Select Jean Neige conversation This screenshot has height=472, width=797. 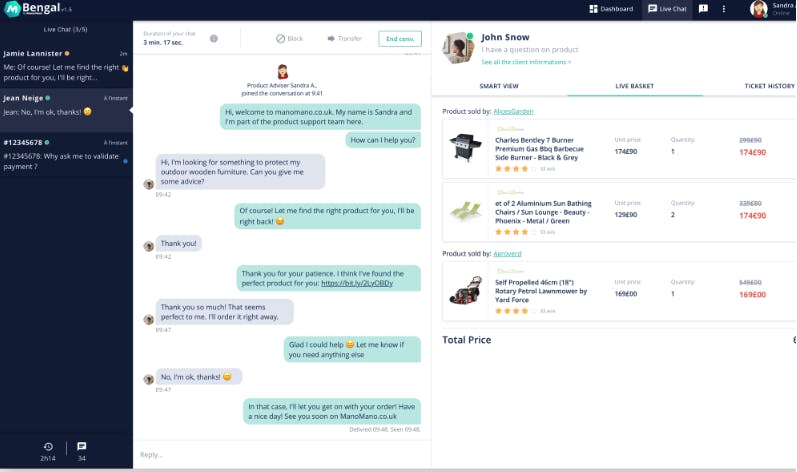(x=66, y=109)
